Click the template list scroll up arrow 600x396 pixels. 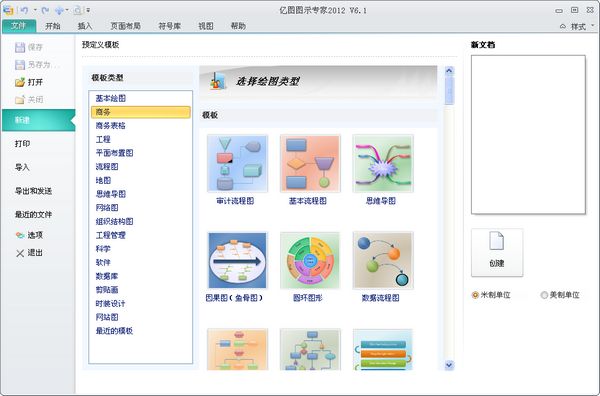[449, 71]
